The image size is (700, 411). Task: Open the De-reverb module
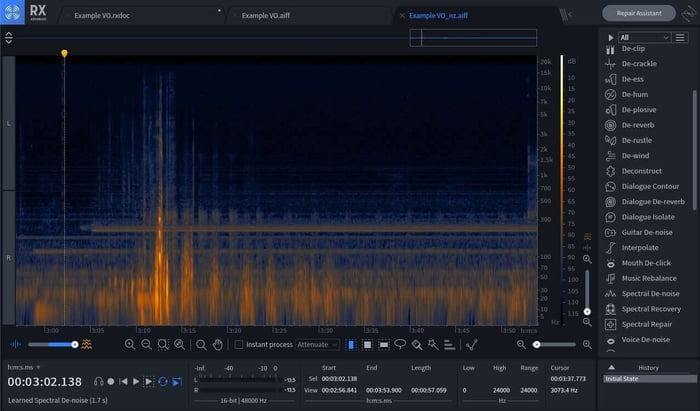[638, 125]
